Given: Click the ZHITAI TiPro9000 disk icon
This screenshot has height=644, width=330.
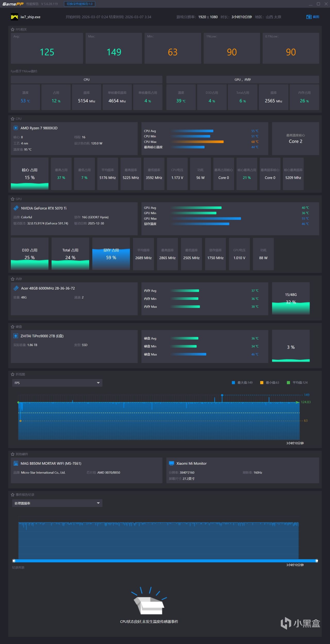Looking at the screenshot, I should click(16, 336).
